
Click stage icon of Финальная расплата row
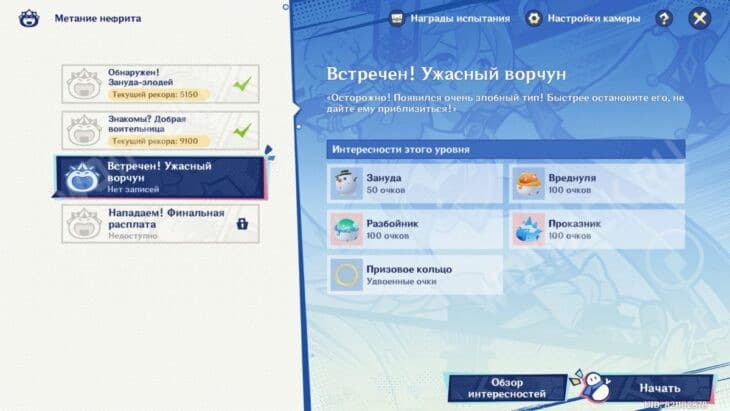click(84, 224)
